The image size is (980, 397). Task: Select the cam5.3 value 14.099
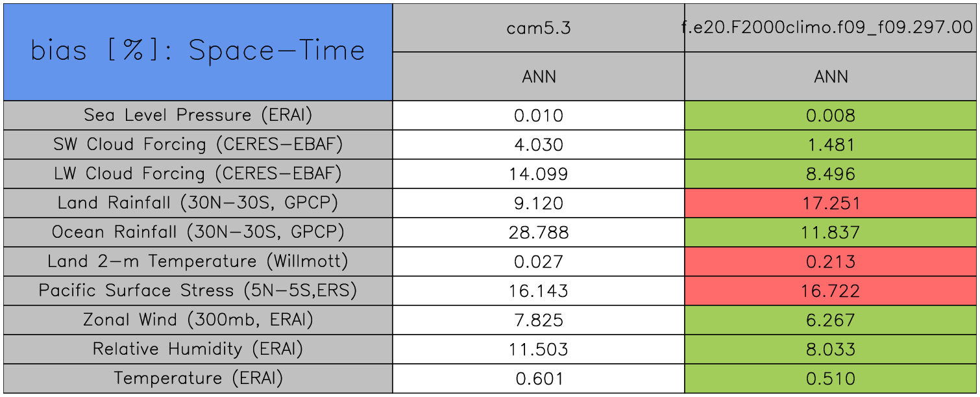(x=539, y=174)
